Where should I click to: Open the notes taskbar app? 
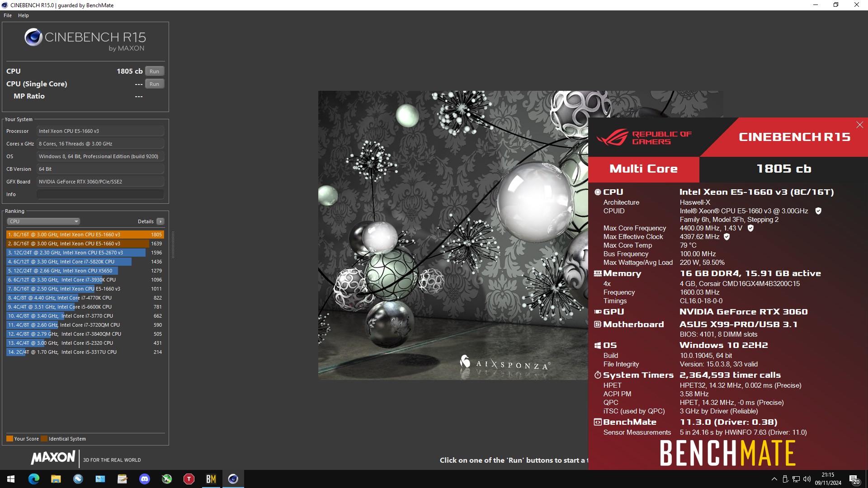click(122, 479)
